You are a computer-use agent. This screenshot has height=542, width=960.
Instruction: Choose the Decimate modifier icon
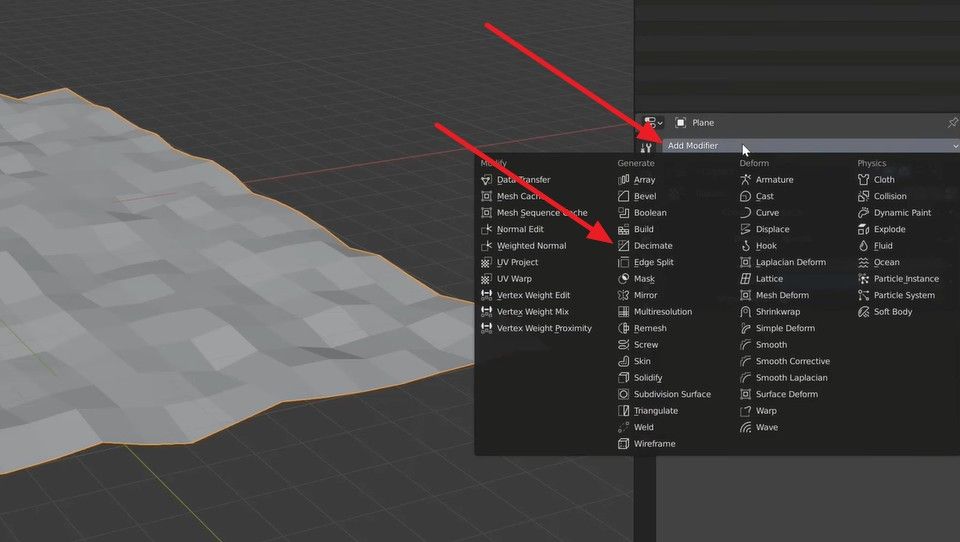tap(623, 246)
